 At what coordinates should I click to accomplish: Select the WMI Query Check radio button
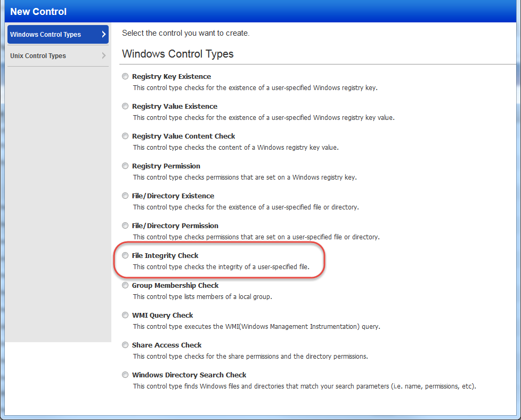[125, 315]
